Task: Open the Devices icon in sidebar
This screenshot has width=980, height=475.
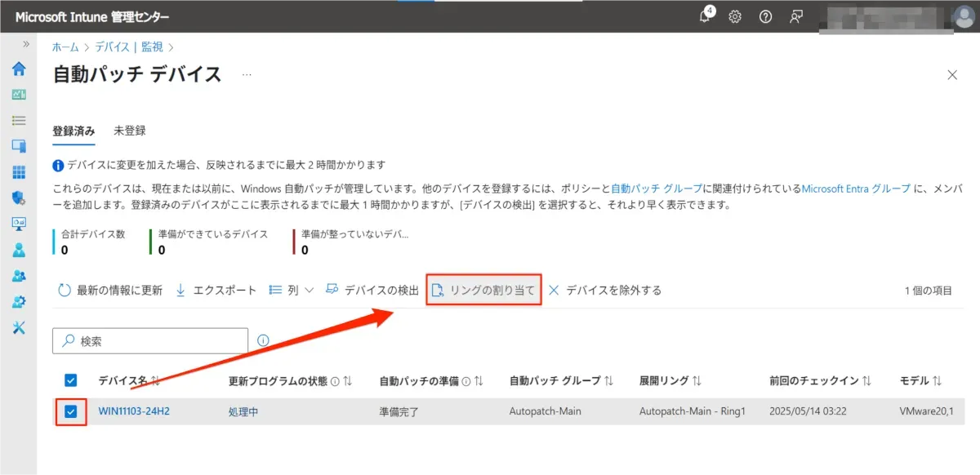Action: [19, 146]
